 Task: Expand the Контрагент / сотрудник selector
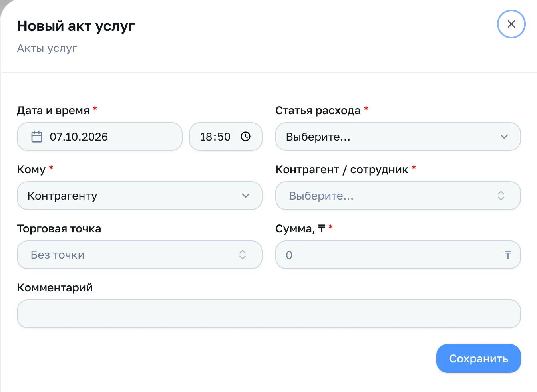(398, 196)
